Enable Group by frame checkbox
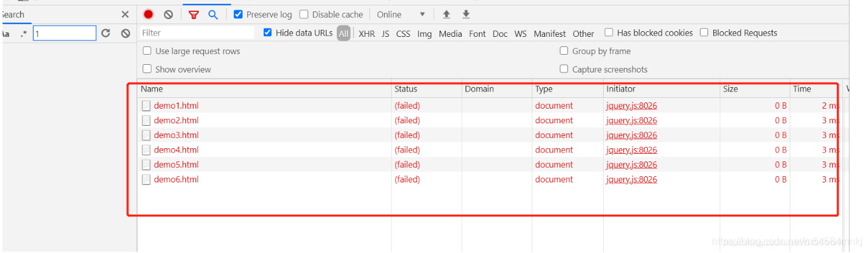868x253 pixels. 564,51
